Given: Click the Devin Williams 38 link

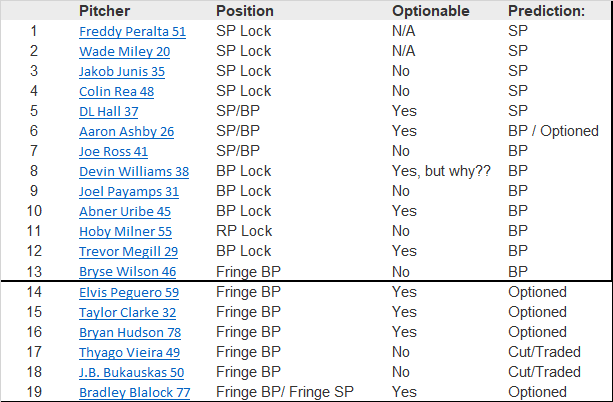Looking at the screenshot, I should 133,172.
